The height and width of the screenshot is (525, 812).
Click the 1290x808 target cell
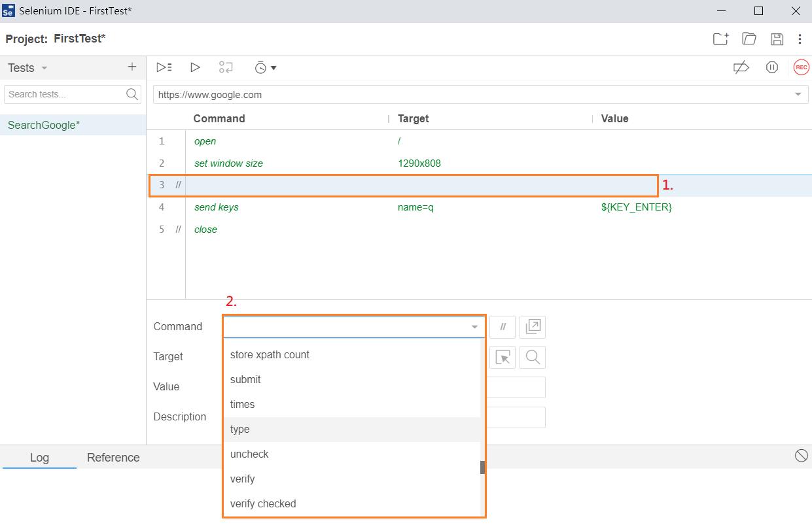tap(419, 163)
